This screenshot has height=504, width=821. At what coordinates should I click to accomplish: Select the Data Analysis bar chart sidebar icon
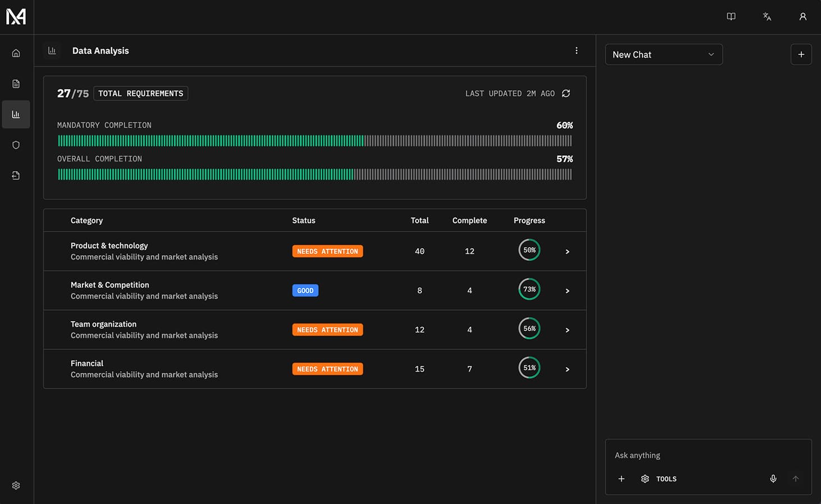pyautogui.click(x=16, y=114)
